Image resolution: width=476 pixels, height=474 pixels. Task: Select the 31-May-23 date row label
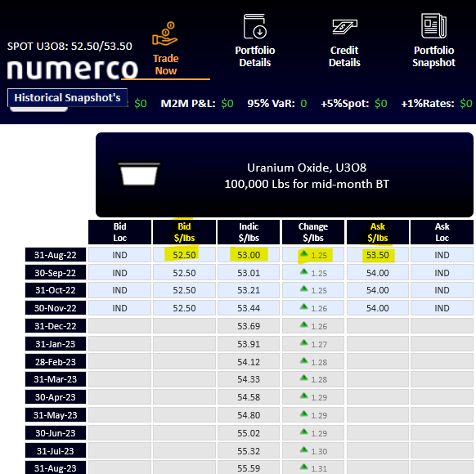click(56, 415)
